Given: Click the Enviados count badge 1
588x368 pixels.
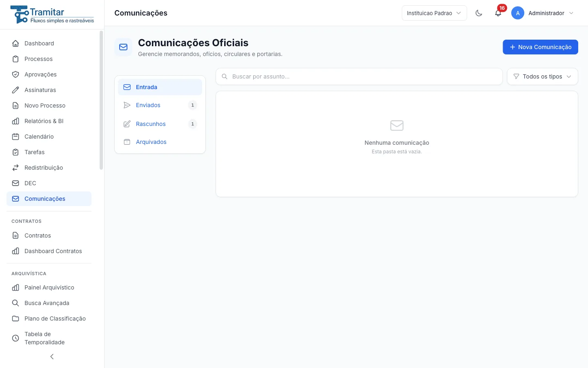Looking at the screenshot, I should pos(193,105).
